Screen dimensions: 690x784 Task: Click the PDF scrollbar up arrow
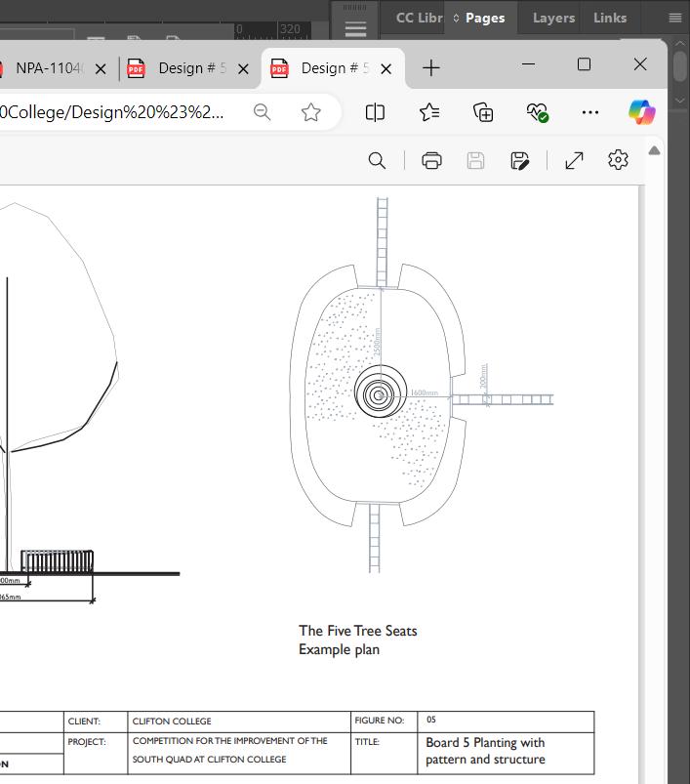pyautogui.click(x=654, y=151)
